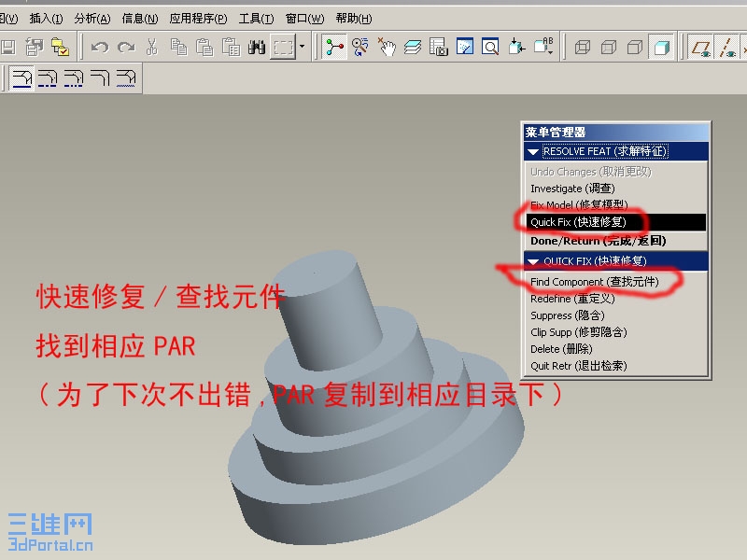Click the Undo arrow icon
The height and width of the screenshot is (560, 747).
click(100, 47)
